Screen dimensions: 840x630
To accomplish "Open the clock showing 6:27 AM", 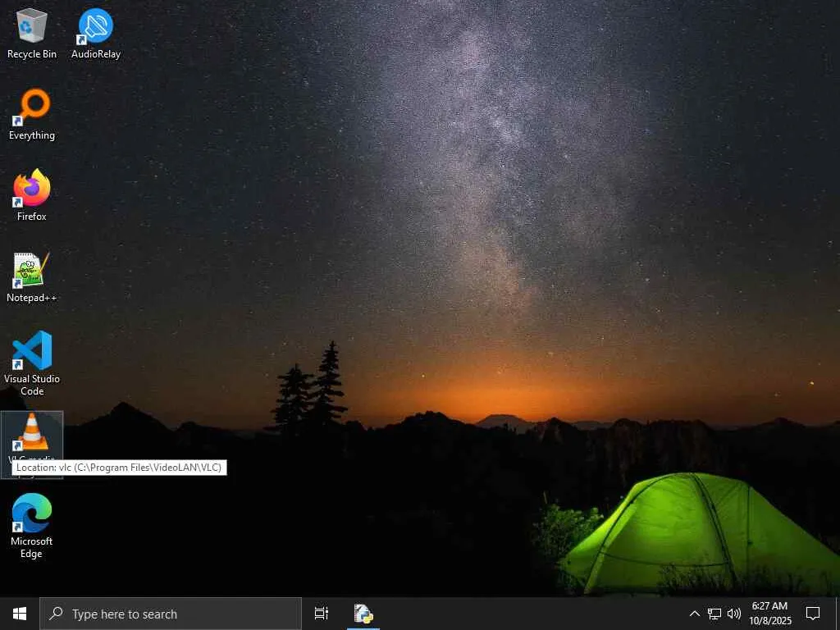I will pyautogui.click(x=769, y=614).
